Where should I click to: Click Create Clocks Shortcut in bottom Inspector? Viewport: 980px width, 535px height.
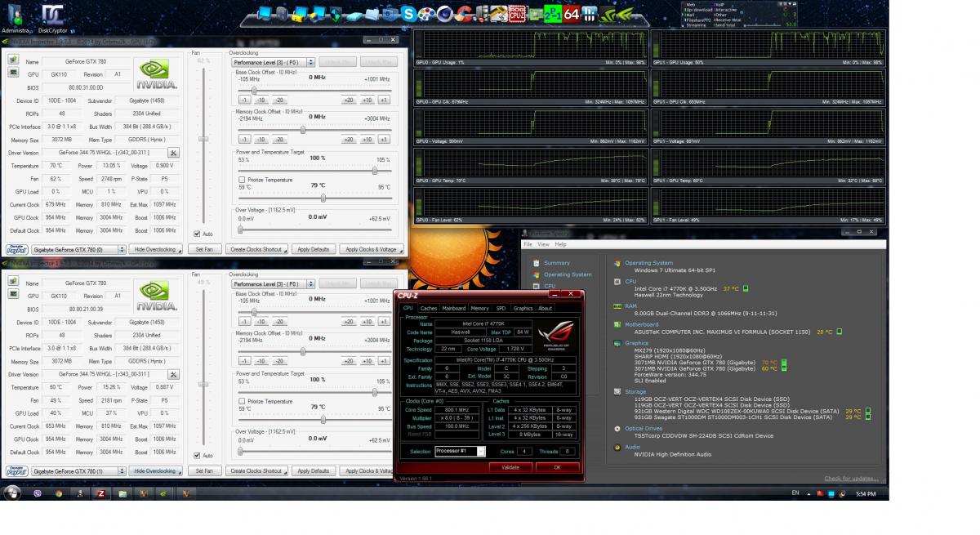click(x=256, y=471)
